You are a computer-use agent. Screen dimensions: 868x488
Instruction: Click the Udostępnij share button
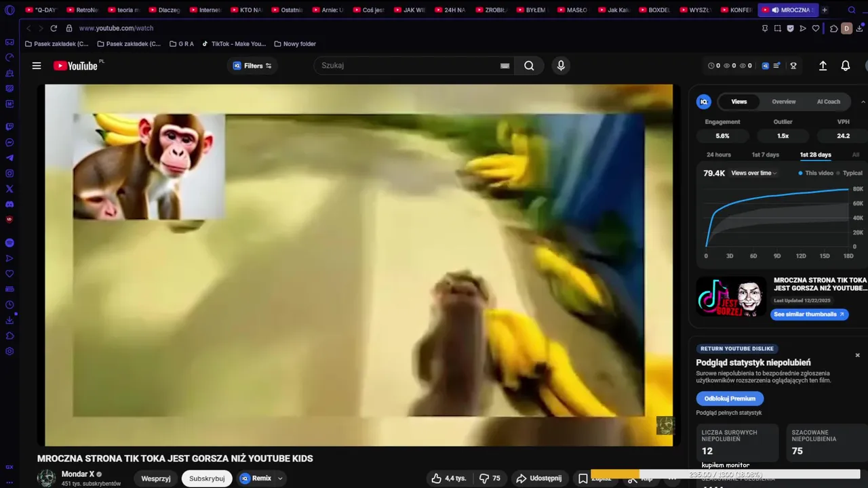539,478
